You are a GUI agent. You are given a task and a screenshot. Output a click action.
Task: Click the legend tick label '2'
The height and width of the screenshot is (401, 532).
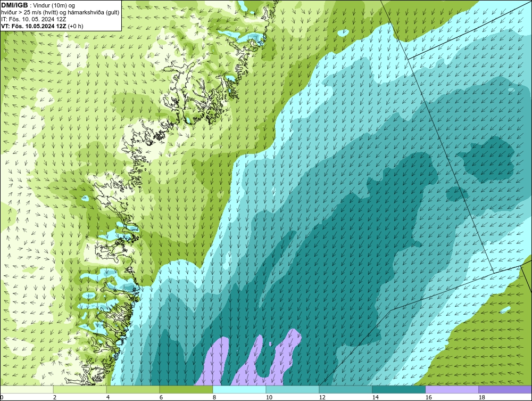pyautogui.click(x=55, y=397)
